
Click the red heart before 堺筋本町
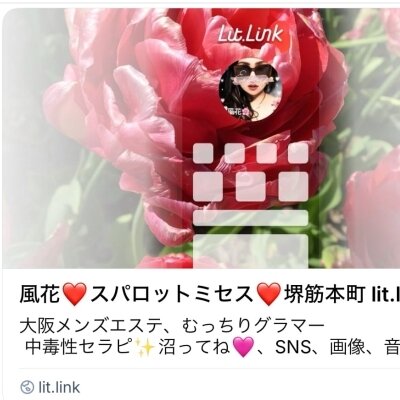[269, 295]
